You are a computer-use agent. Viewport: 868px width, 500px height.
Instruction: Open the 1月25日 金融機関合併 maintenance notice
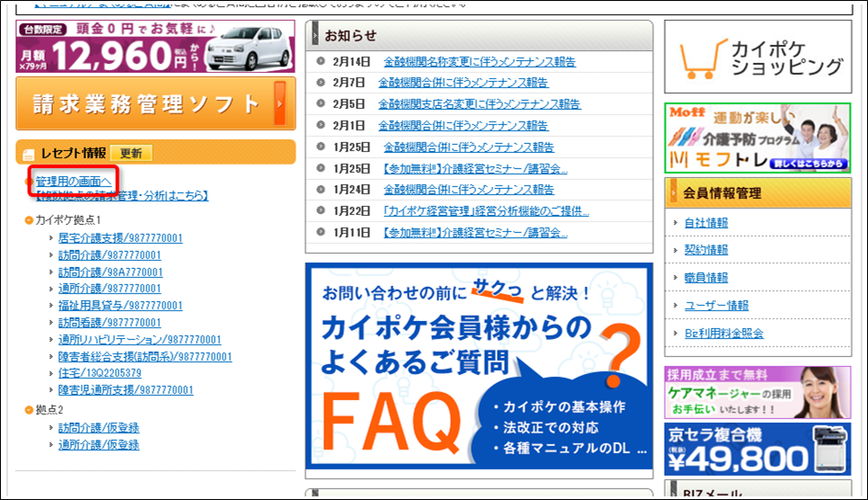coord(469,147)
